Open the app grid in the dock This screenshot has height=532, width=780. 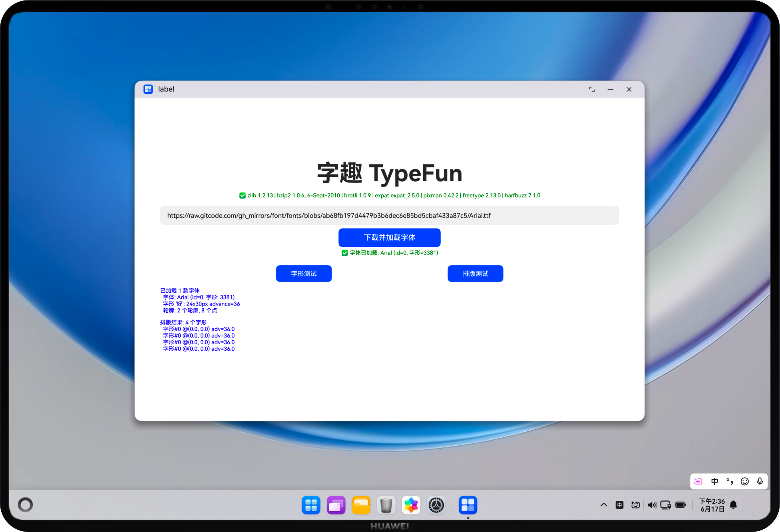pos(311,505)
